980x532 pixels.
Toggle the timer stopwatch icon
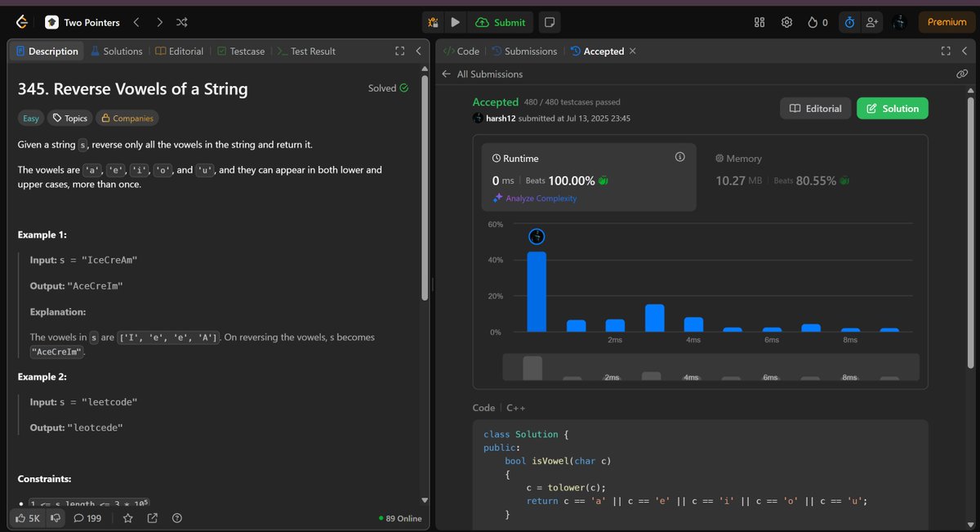849,22
